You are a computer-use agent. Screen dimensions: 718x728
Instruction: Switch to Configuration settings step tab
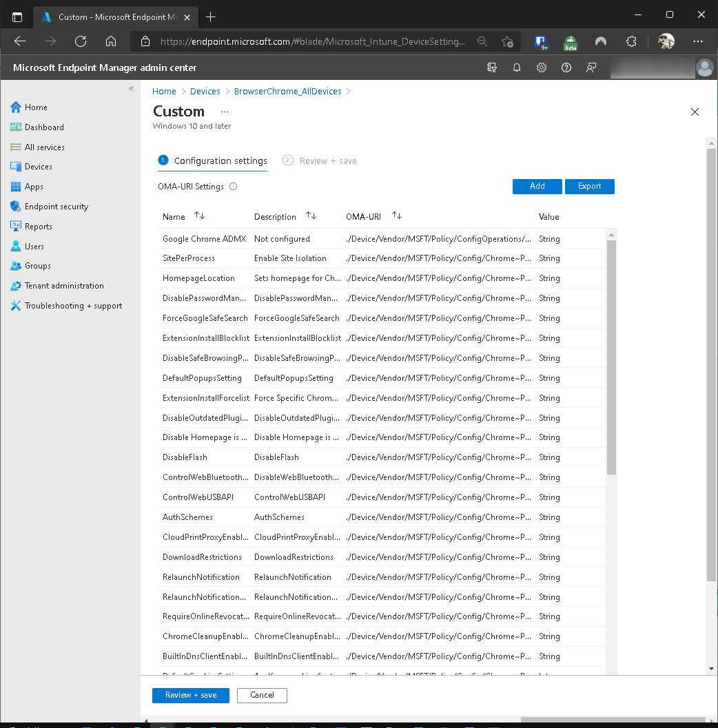(213, 160)
